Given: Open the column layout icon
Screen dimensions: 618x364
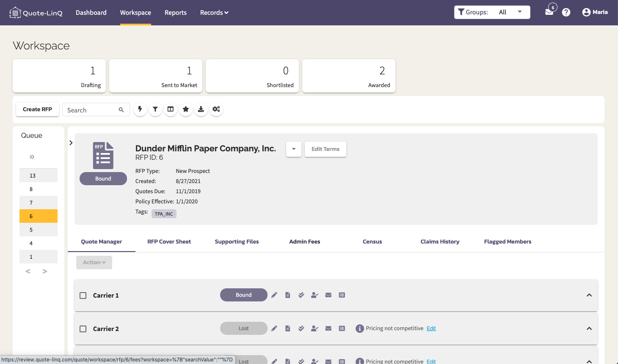Looking at the screenshot, I should click(170, 109).
